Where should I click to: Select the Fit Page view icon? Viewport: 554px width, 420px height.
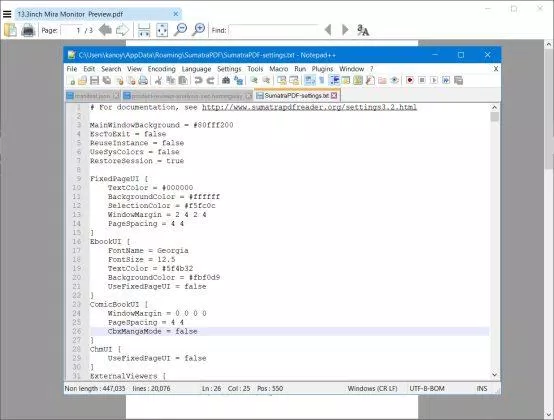(162, 30)
